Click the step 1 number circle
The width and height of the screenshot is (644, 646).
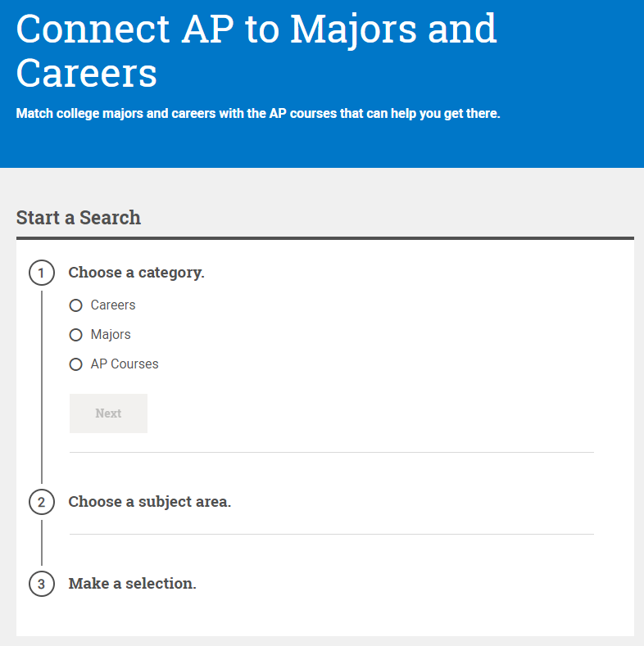coord(42,273)
